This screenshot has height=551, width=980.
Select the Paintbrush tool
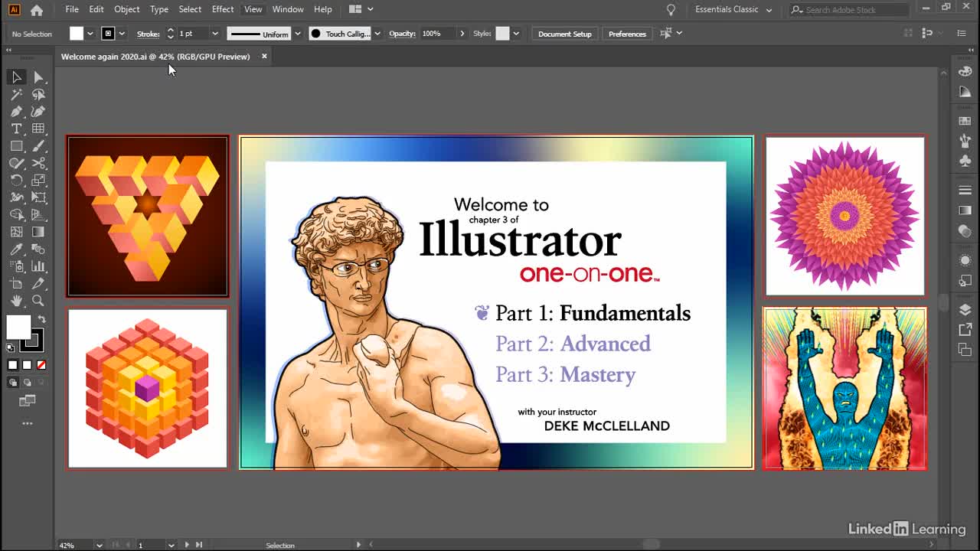tap(38, 146)
